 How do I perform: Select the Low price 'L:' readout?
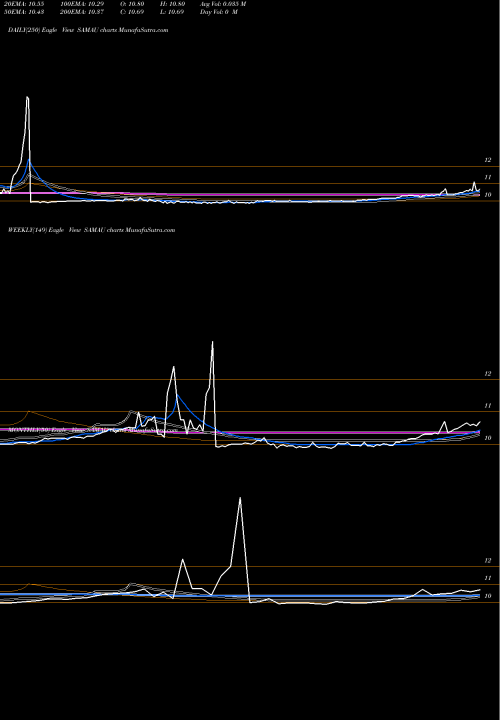click(172, 12)
